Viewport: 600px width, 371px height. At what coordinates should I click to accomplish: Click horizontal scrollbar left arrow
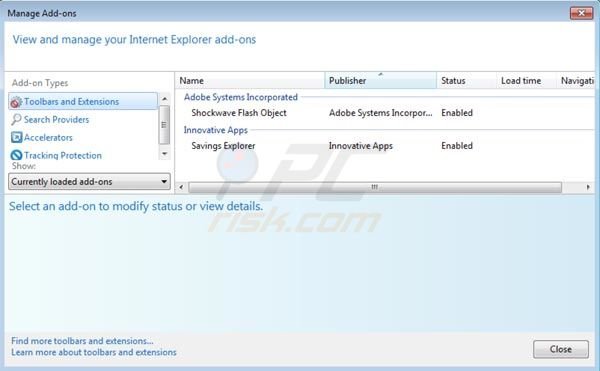181,187
